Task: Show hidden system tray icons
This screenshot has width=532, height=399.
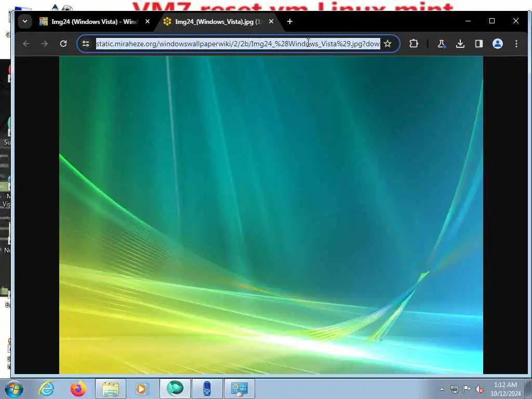Action: (442, 389)
